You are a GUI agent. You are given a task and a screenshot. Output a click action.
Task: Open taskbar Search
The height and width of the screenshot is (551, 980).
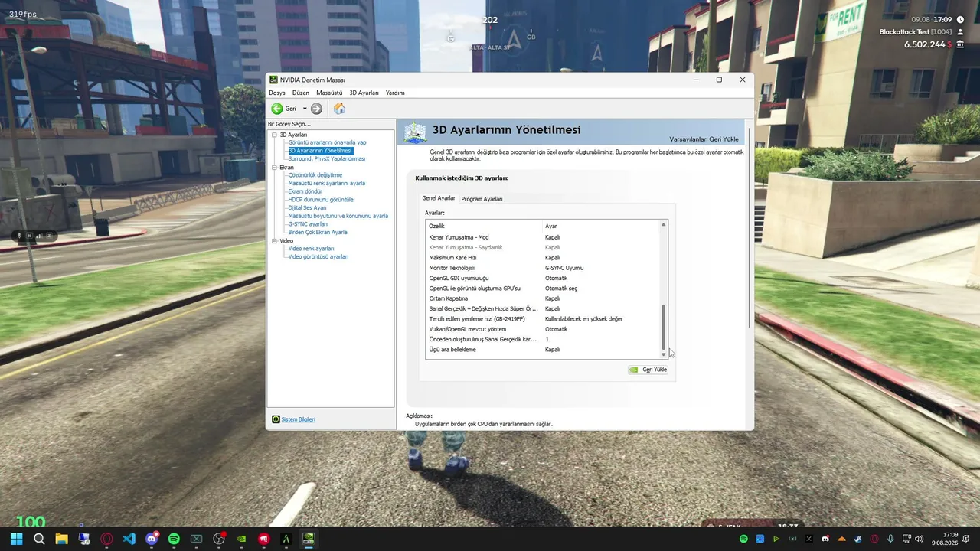(39, 539)
